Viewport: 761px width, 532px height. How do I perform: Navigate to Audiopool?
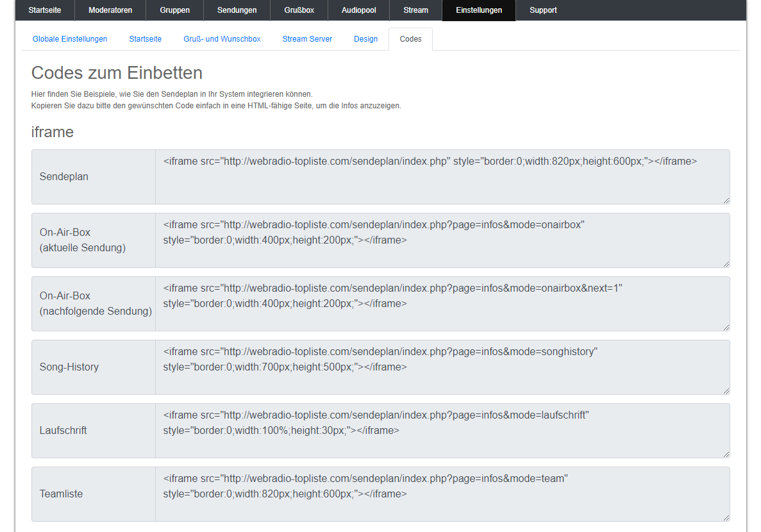point(359,10)
